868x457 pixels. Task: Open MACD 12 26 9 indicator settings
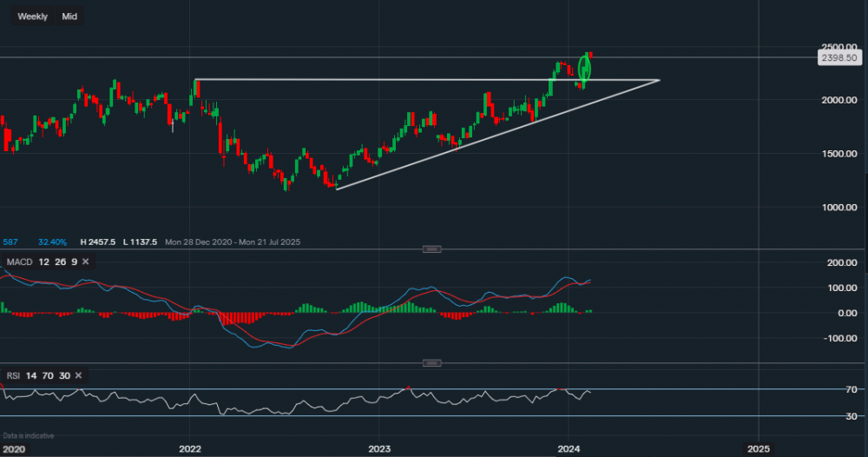(x=43, y=262)
